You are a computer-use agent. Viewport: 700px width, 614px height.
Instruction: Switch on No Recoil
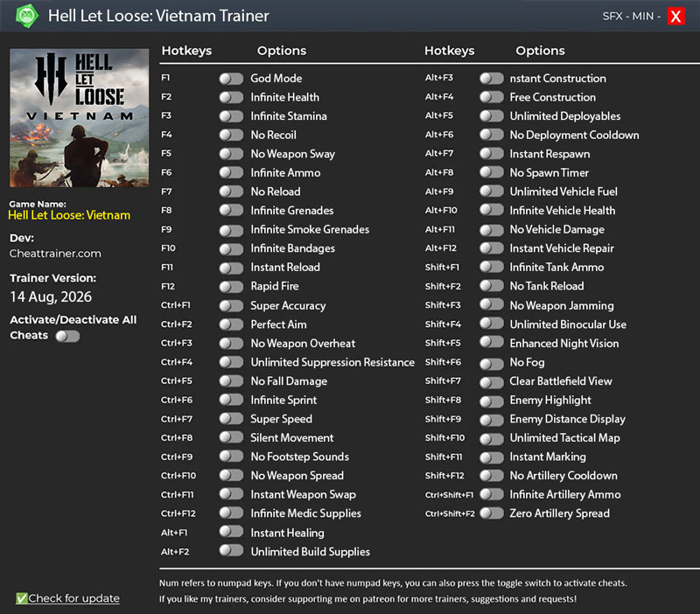coord(231,136)
